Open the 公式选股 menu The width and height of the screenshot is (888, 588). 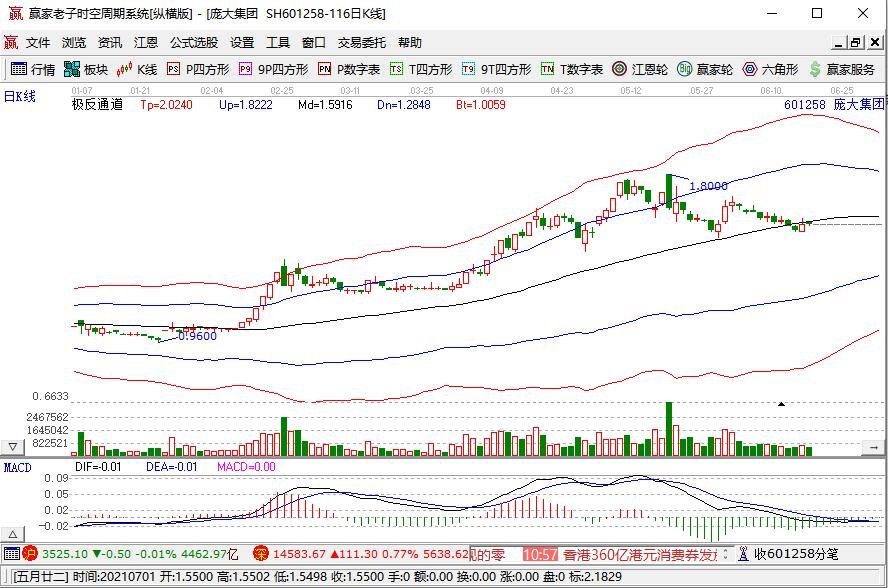coord(194,42)
